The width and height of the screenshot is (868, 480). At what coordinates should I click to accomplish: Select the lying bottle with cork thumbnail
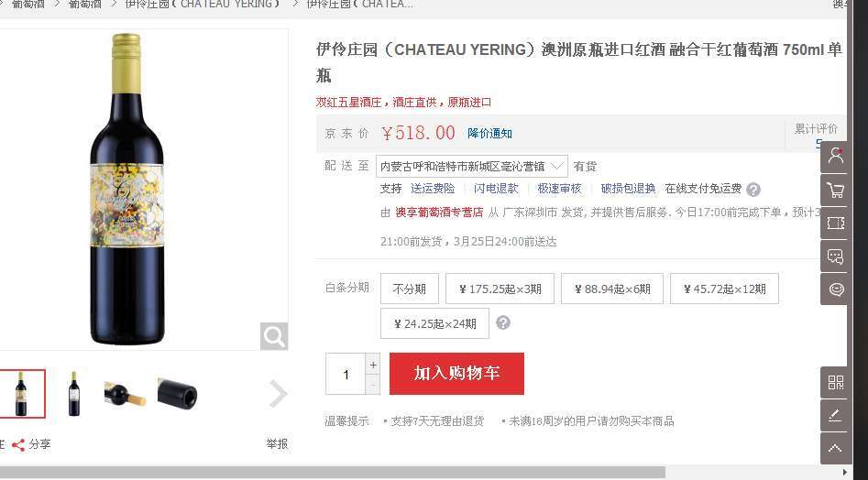[125, 394]
